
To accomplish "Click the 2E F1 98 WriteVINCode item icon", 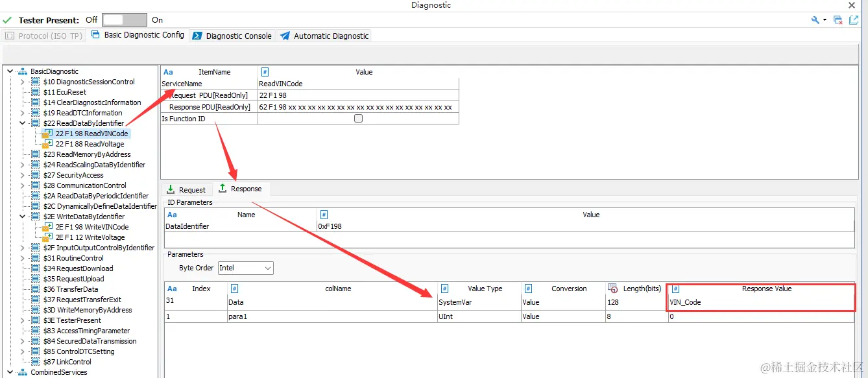I will [47, 227].
